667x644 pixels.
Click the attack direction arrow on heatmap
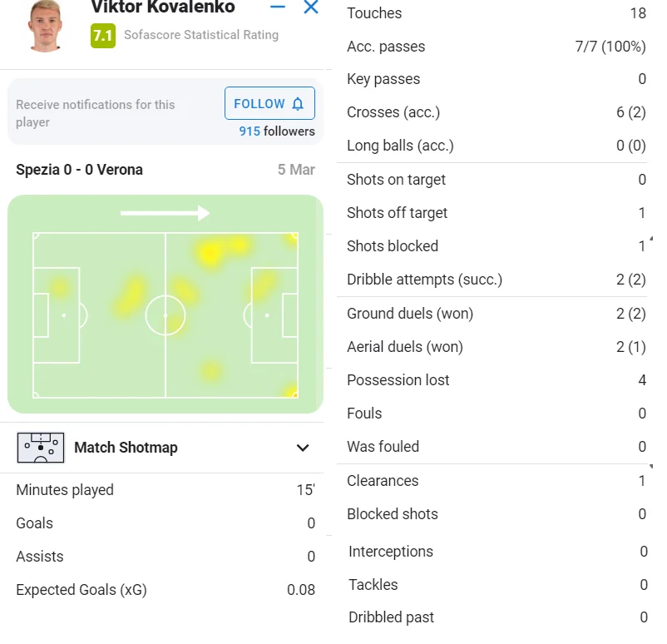coord(165,214)
